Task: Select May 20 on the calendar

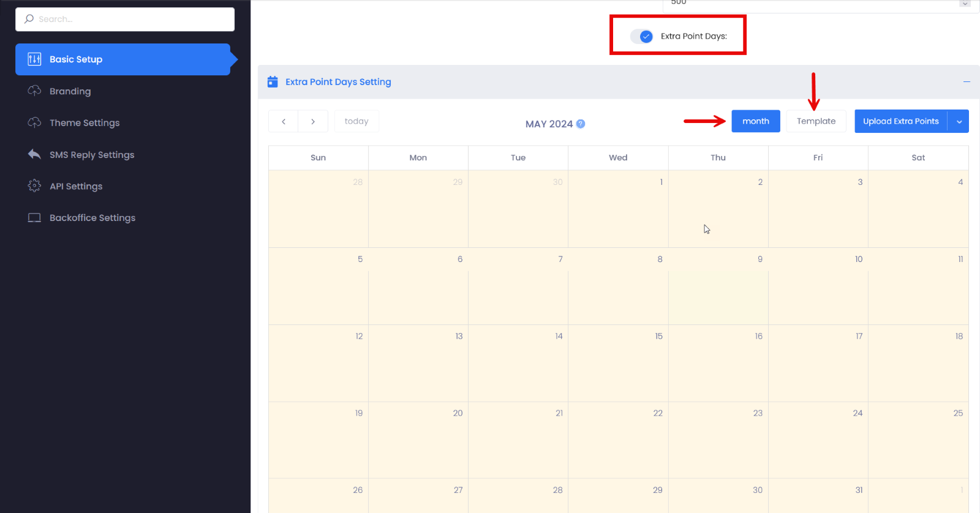Action: click(x=418, y=440)
